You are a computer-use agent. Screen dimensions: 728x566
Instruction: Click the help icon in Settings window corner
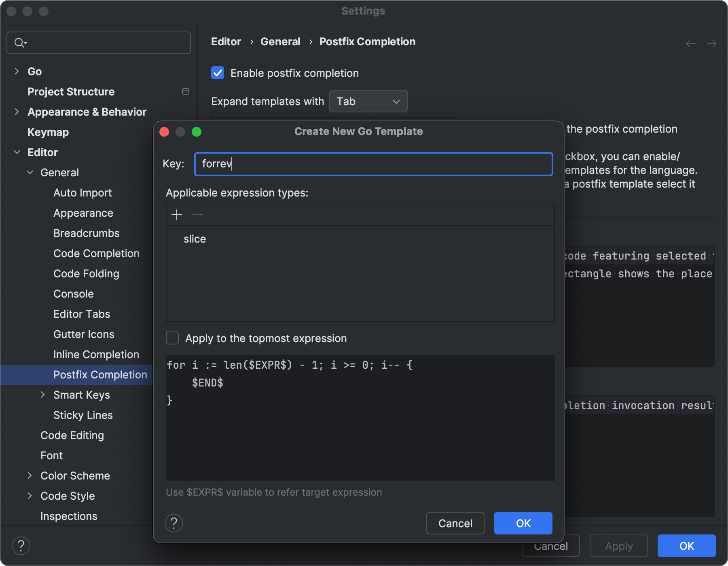(21, 545)
